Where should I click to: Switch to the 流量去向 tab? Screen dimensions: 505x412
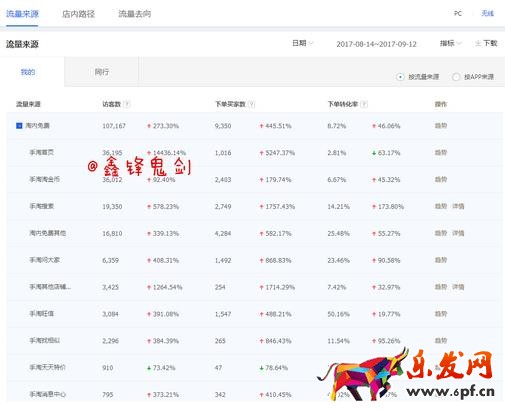[x=135, y=14]
